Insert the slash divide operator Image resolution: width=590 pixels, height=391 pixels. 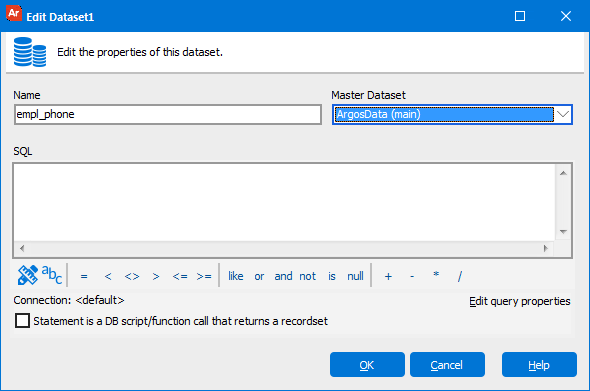(460, 277)
